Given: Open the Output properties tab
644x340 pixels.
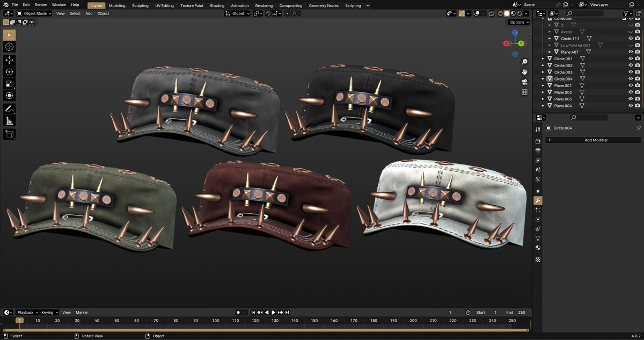Looking at the screenshot, I should 538,151.
